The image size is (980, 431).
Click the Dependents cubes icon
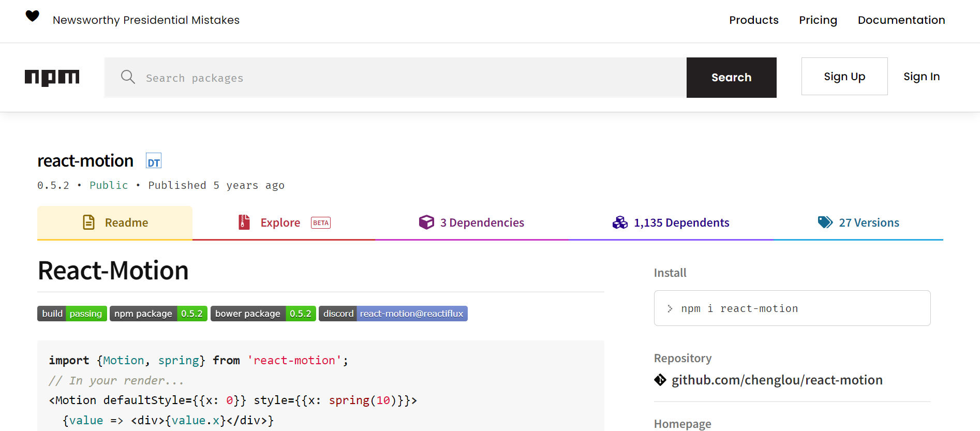[620, 222]
